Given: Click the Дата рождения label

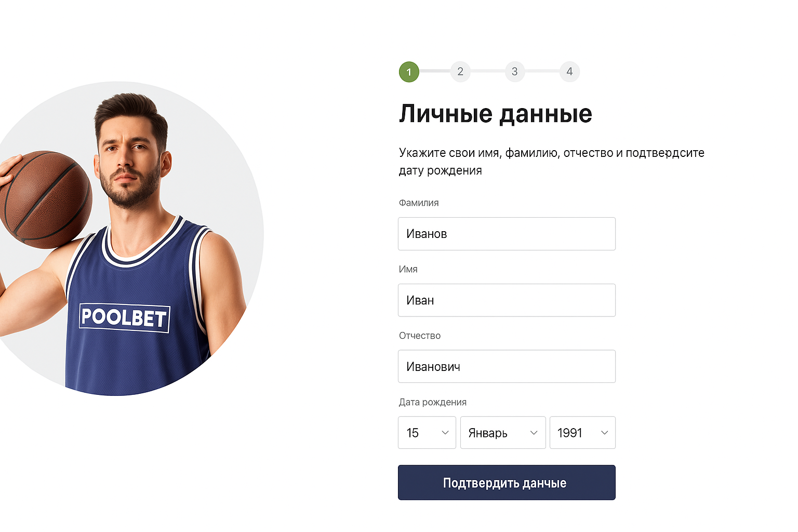Looking at the screenshot, I should [x=433, y=402].
